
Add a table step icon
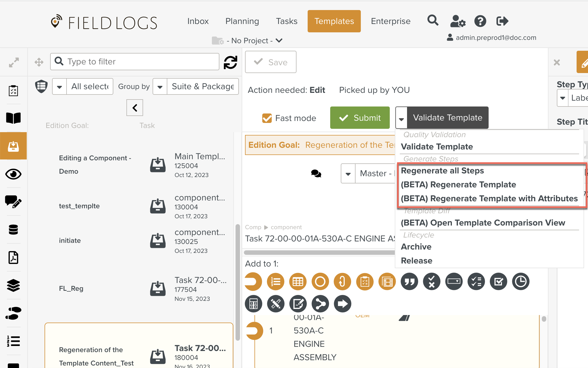point(298,282)
